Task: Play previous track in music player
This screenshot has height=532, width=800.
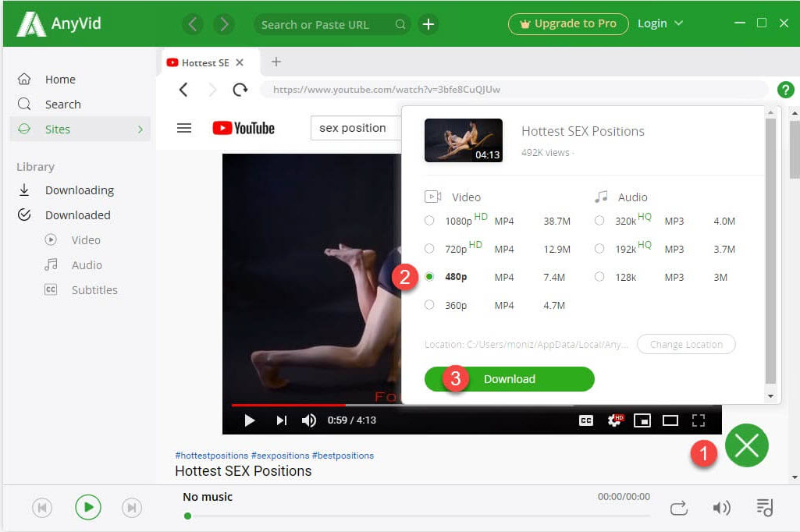Action: [x=42, y=508]
